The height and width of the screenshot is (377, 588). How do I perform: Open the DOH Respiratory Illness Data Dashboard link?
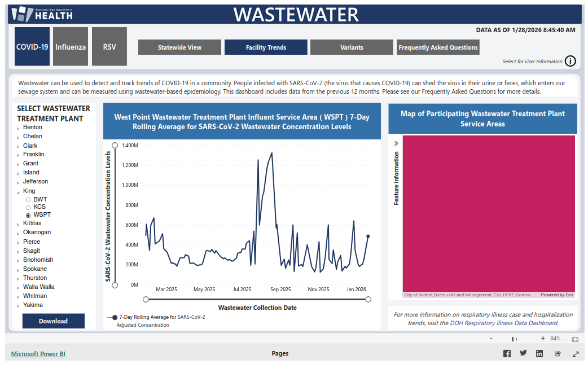pyautogui.click(x=503, y=323)
